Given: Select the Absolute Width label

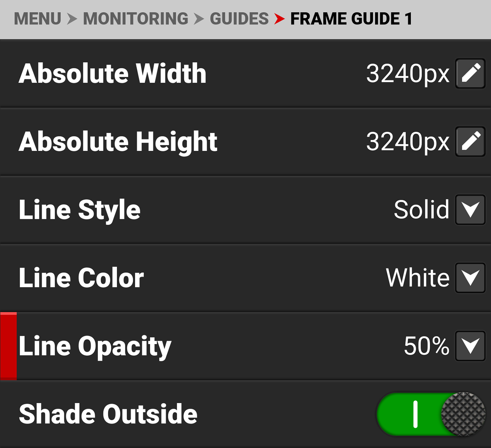Looking at the screenshot, I should click(x=113, y=73).
